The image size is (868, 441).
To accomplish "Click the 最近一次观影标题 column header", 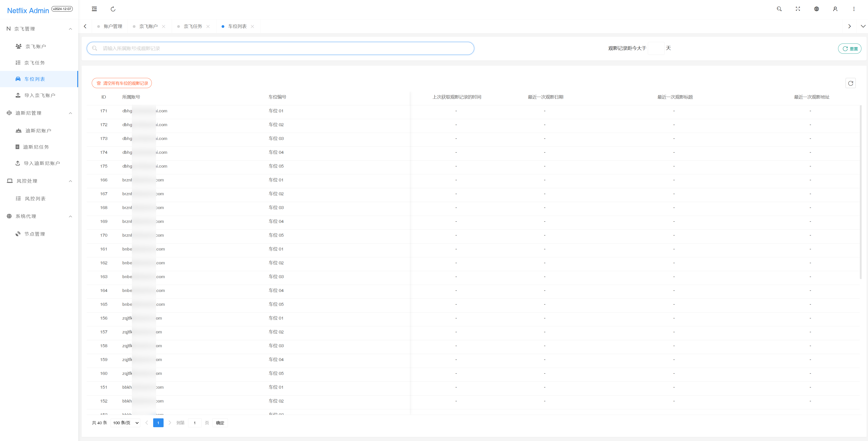I will 675,97.
